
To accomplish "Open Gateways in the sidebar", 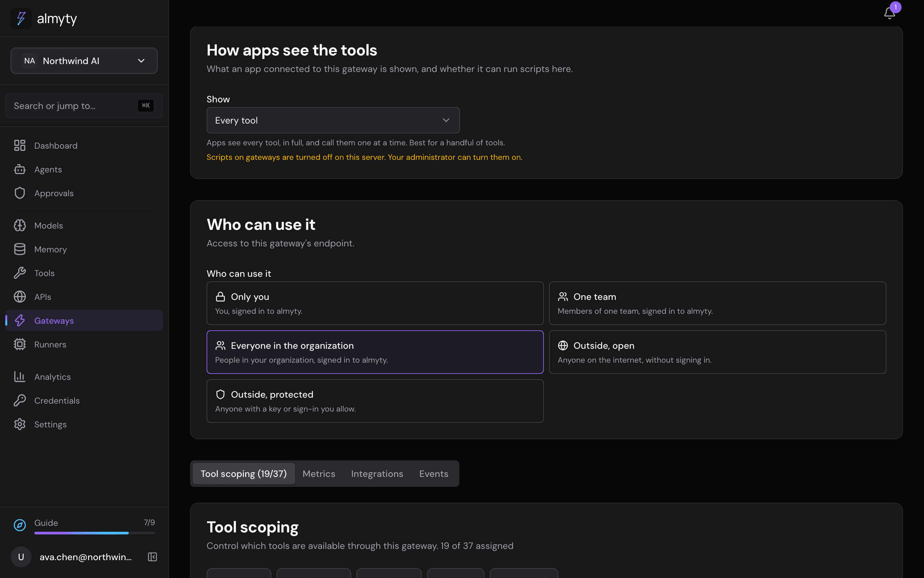I will coord(84,320).
